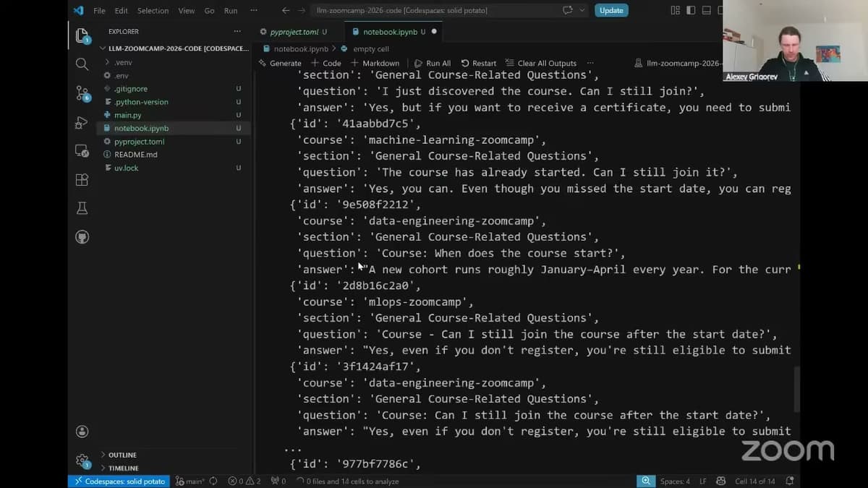Click the Copilot status icon in status bar
This screenshot has height=488, width=868.
click(x=720, y=481)
